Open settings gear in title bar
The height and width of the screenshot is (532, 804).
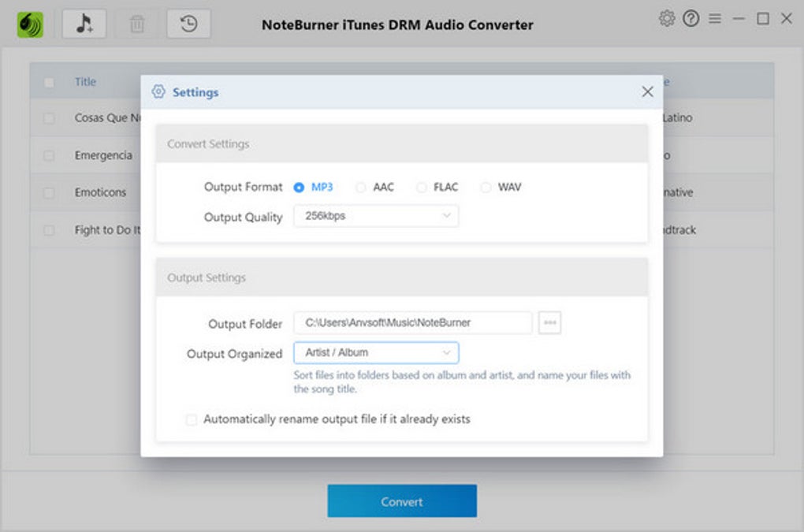coord(667,19)
